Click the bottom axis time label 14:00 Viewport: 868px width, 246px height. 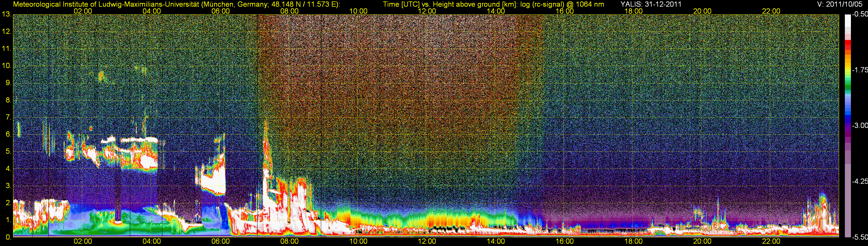(x=496, y=241)
